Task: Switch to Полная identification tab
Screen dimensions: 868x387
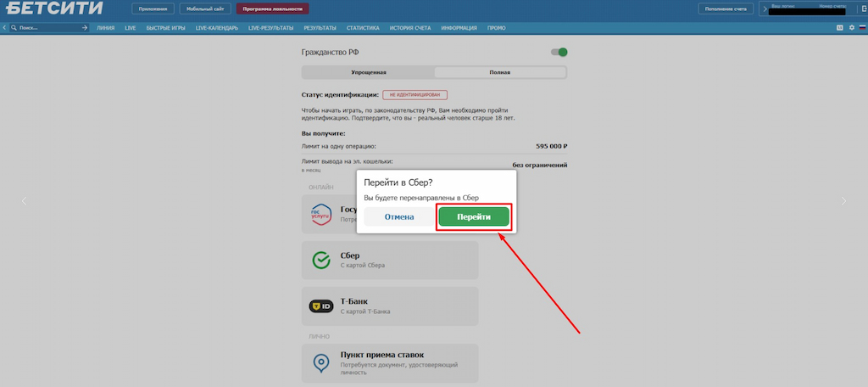Action: (x=500, y=72)
